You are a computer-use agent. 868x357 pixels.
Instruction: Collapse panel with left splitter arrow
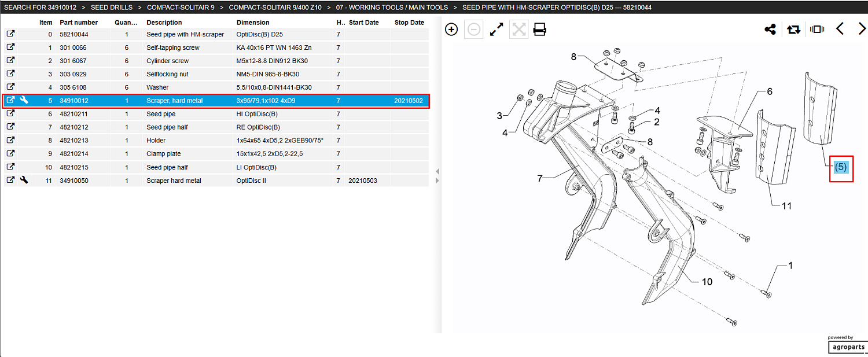click(x=437, y=171)
